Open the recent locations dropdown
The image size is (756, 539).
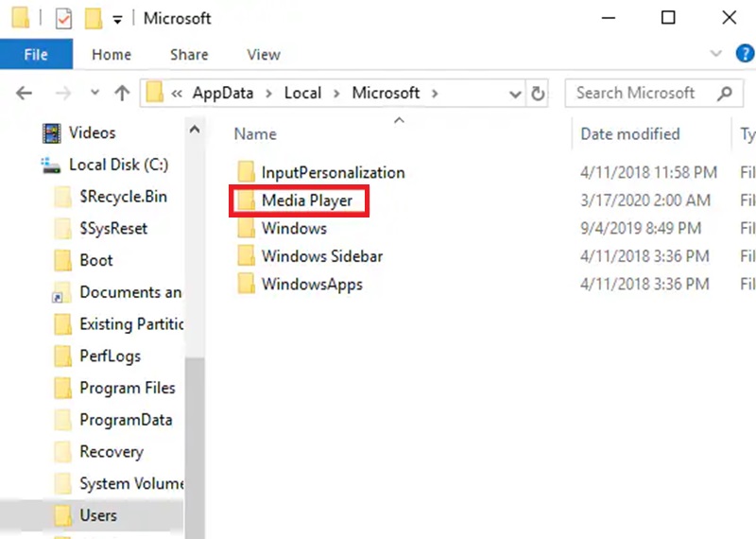coord(95,92)
